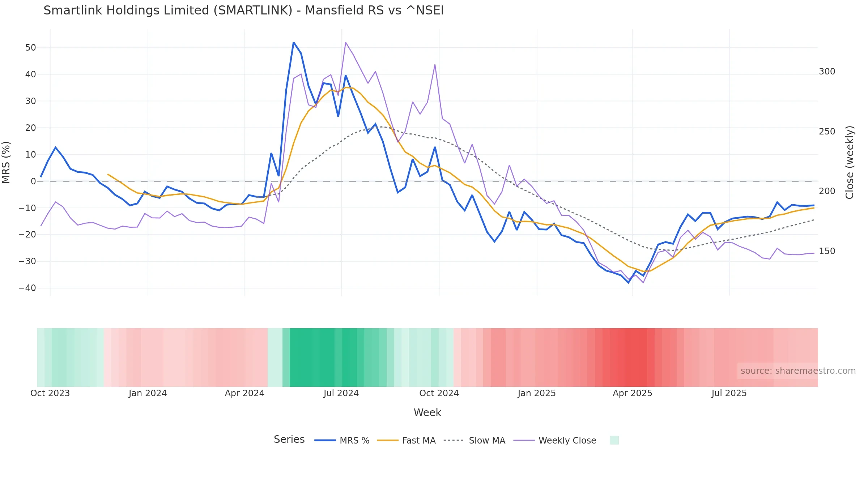The height and width of the screenshot is (488, 868).
Task: Click the 'Jul 2024' x-axis tick label
Action: [341, 393]
